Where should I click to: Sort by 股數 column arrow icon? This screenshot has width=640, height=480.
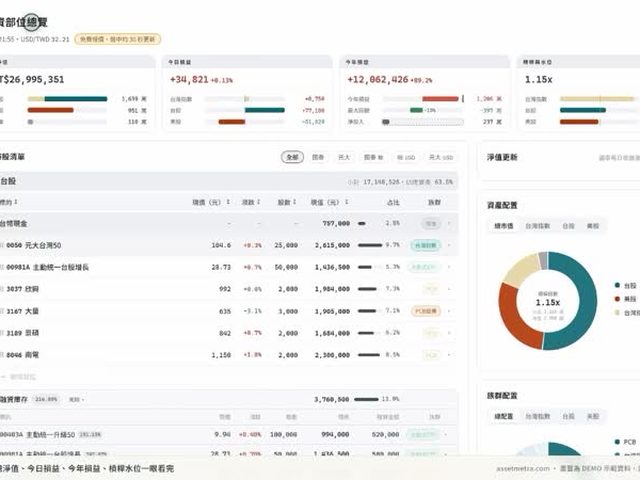[294, 202]
